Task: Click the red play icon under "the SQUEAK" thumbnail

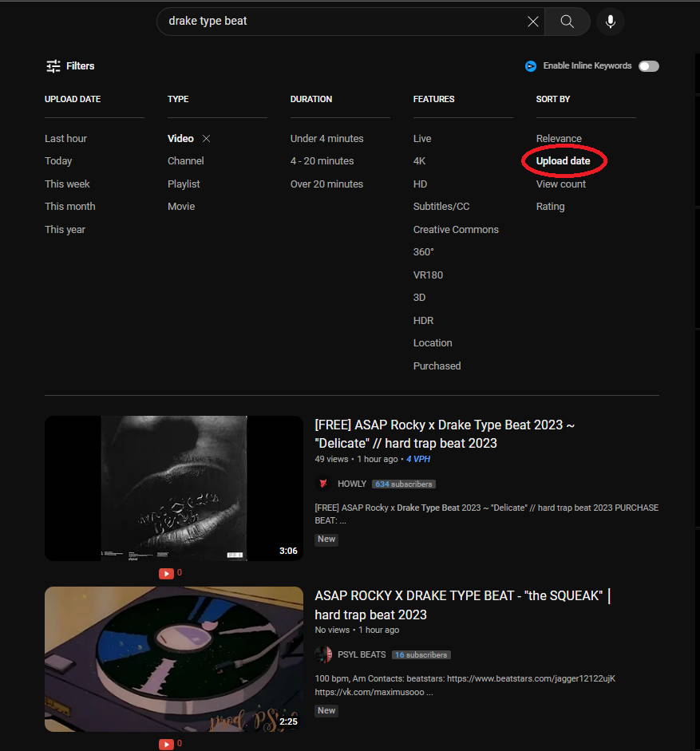Action: (166, 744)
